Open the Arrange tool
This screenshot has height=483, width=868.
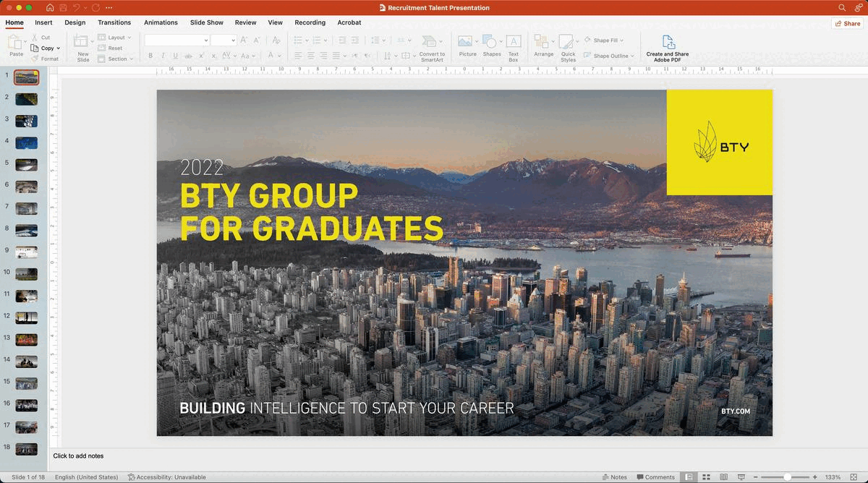point(543,46)
